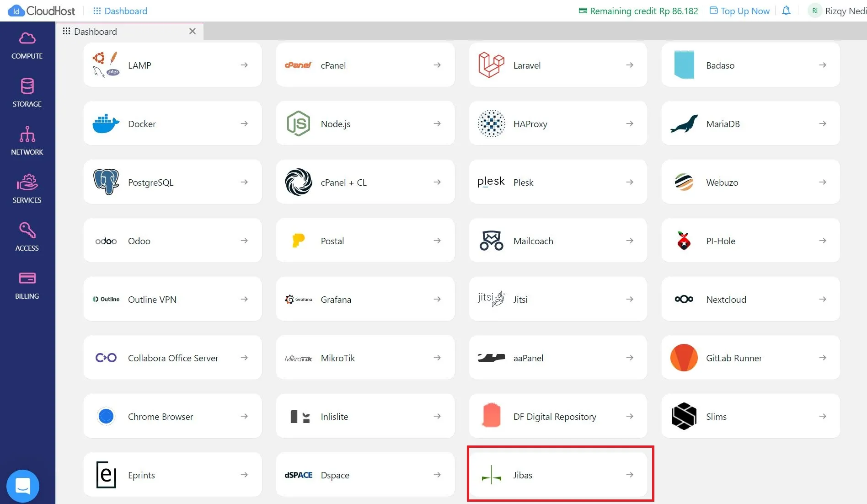Go to Network in the sidebar
Viewport: 867px width, 504px height.
pos(27,141)
